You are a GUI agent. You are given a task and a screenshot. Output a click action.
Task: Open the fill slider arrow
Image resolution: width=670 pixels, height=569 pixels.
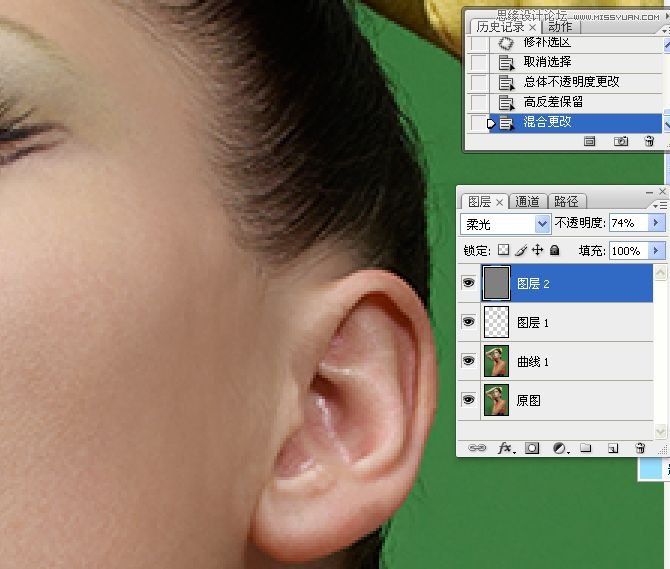657,251
